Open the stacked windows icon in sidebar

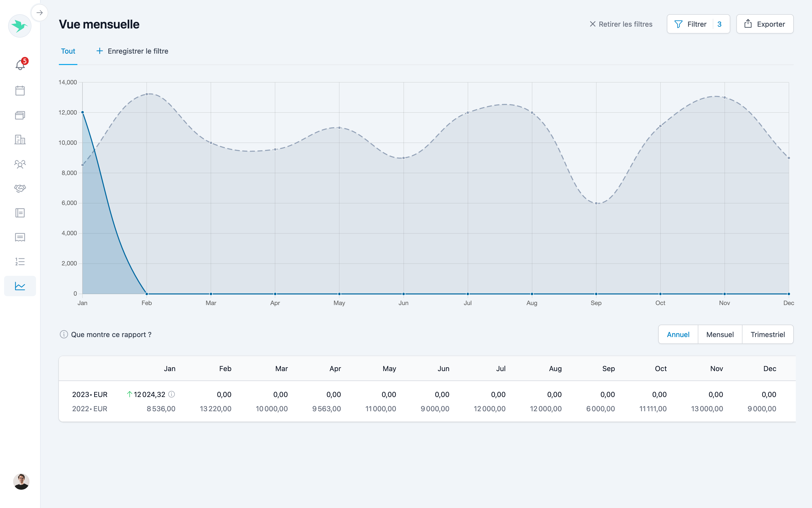click(20, 115)
